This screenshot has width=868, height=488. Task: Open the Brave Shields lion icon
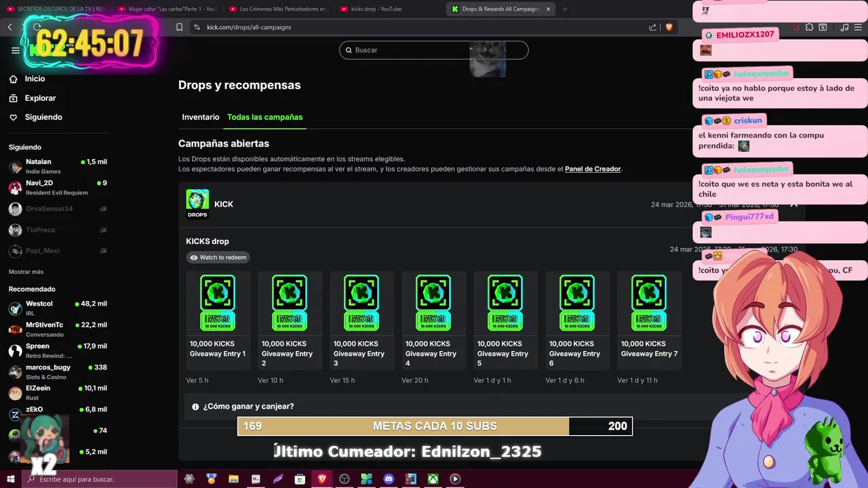[x=669, y=27]
